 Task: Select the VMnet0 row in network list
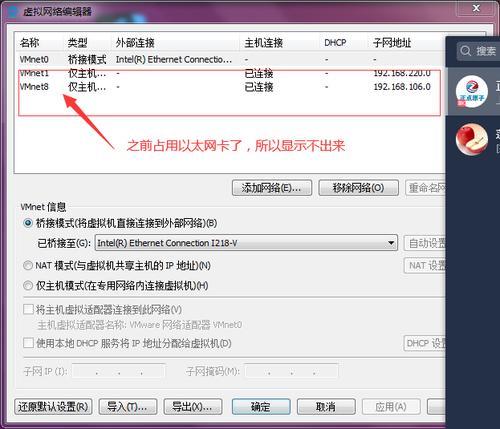(x=230, y=60)
